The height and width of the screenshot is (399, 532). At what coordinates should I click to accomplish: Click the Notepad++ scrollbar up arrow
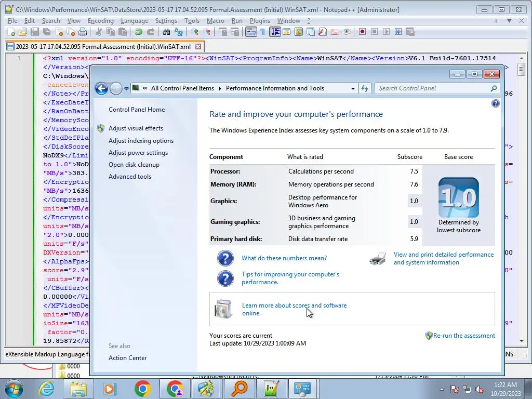click(522, 58)
